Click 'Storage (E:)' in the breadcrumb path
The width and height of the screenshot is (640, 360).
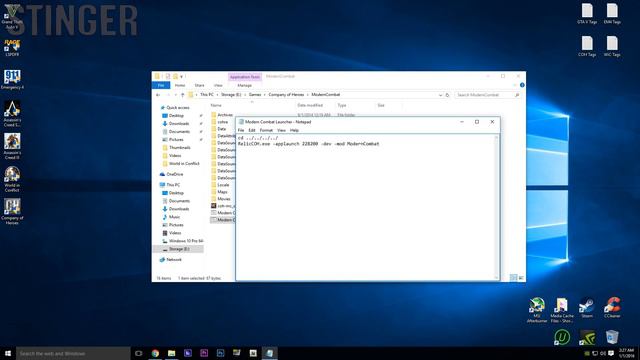(x=231, y=95)
